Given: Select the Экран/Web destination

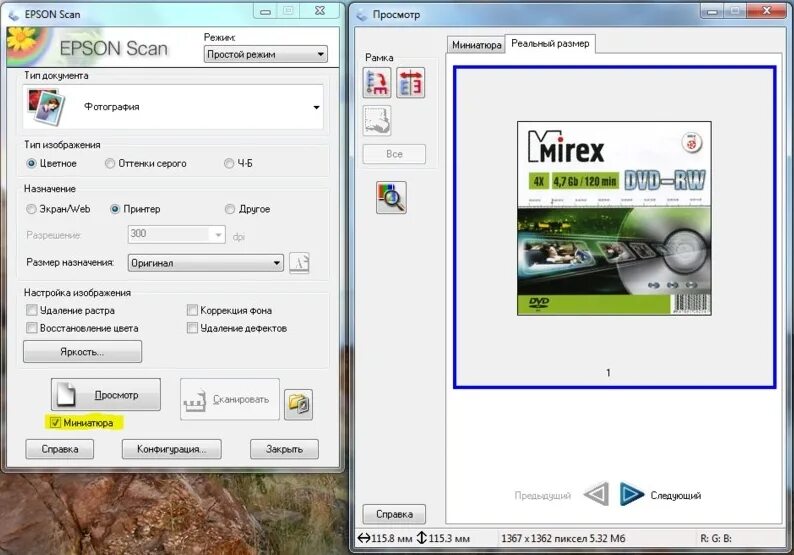Looking at the screenshot, I should pyautogui.click(x=31, y=209).
